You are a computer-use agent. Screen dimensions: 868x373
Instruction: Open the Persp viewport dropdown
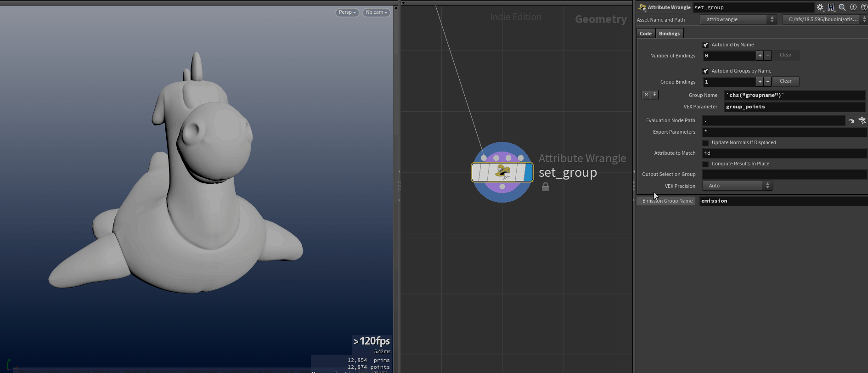(347, 12)
